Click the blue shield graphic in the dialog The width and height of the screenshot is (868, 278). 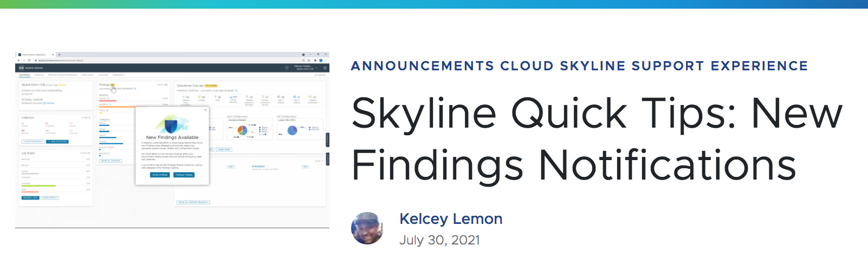pyautogui.click(x=171, y=126)
